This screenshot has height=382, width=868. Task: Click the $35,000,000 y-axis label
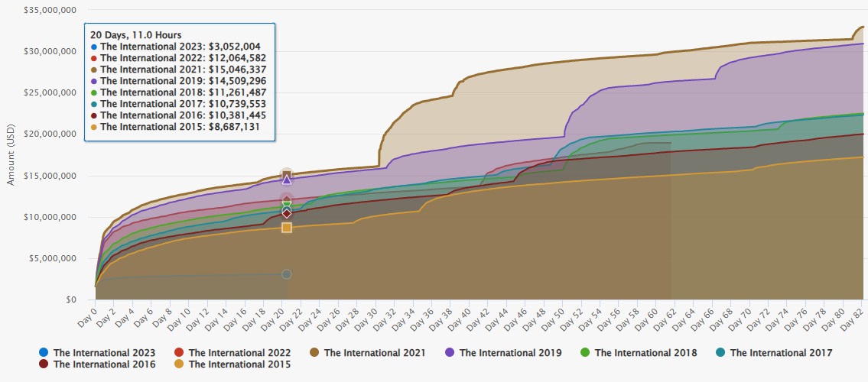[x=50, y=10]
